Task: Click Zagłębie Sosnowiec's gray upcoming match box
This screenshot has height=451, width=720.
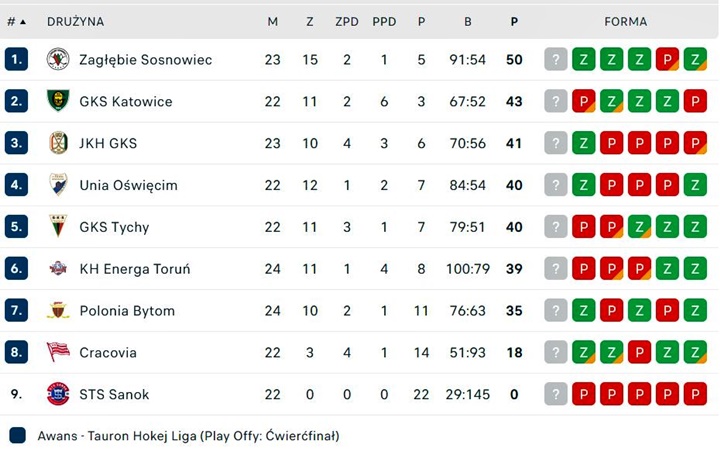Action: (556, 60)
